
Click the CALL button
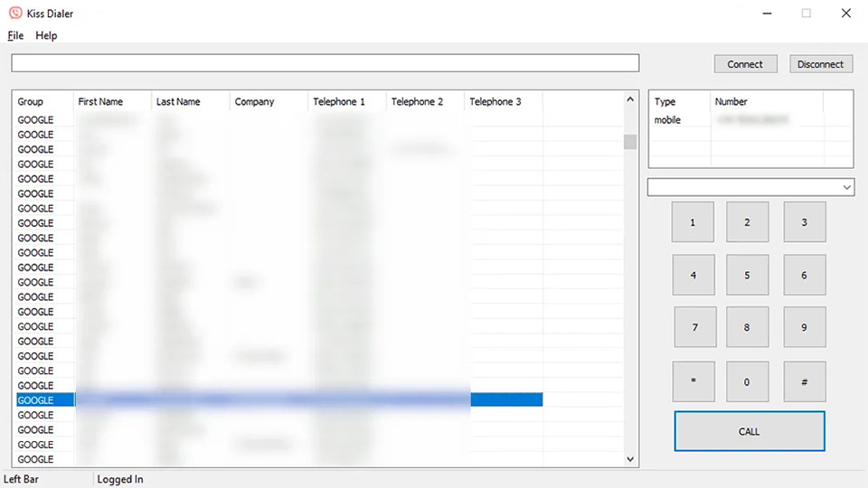(749, 431)
